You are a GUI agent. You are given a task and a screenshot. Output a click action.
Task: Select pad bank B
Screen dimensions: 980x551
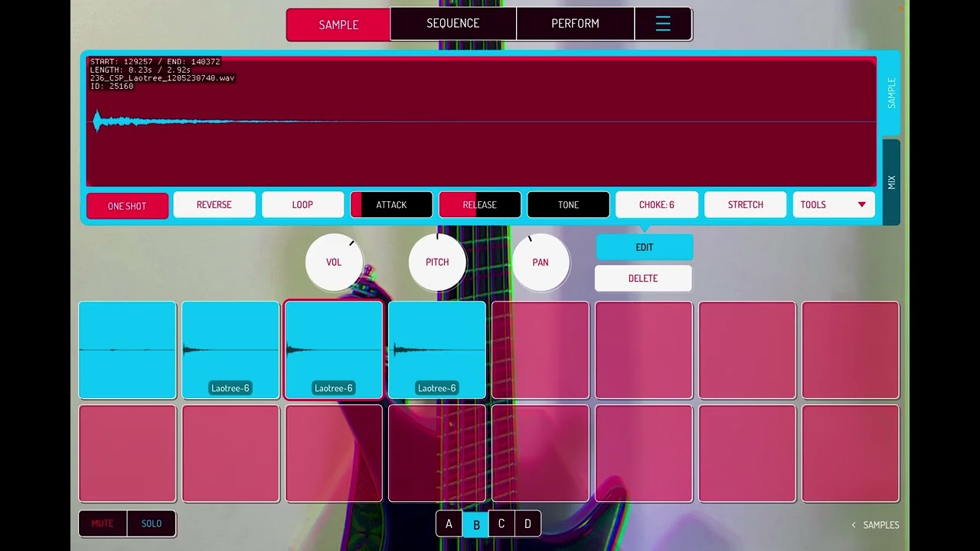tap(476, 524)
